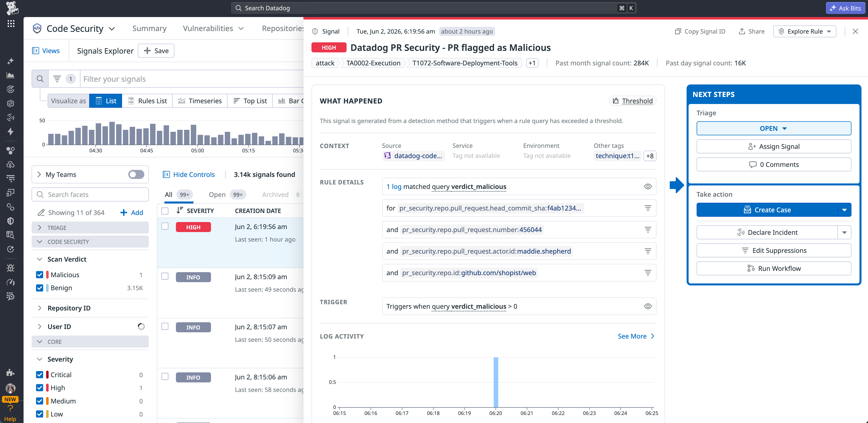This screenshot has height=423, width=868.
Task: Click the Copy Signal ID icon
Action: 678,31
